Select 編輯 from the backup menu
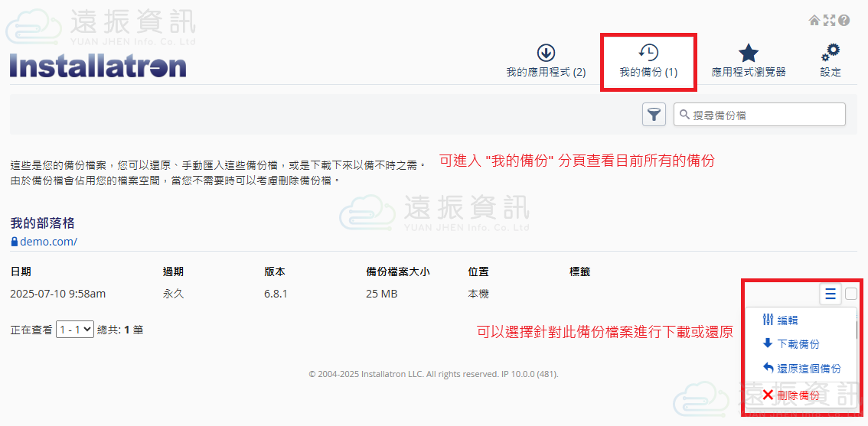The width and height of the screenshot is (868, 426). point(787,320)
